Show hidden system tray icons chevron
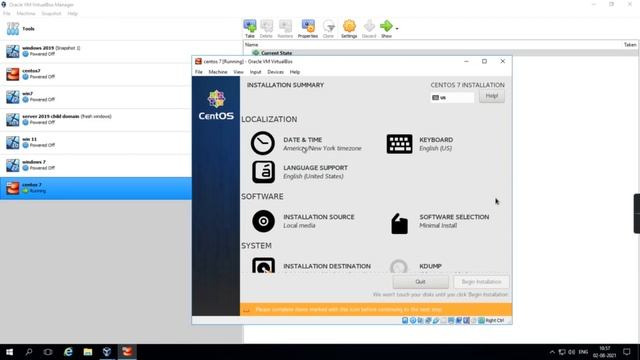This screenshot has height=360, width=640. tap(552, 352)
